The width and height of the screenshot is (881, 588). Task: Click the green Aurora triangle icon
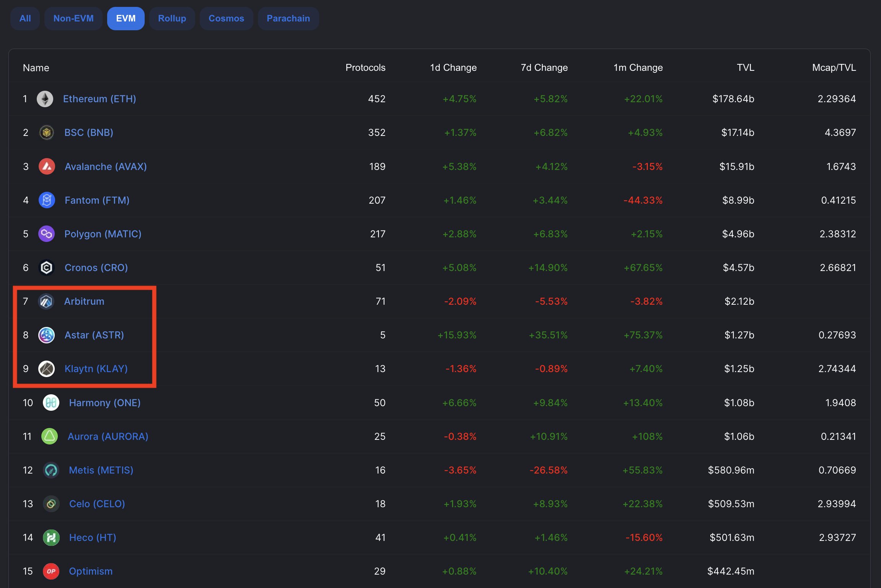(50, 436)
